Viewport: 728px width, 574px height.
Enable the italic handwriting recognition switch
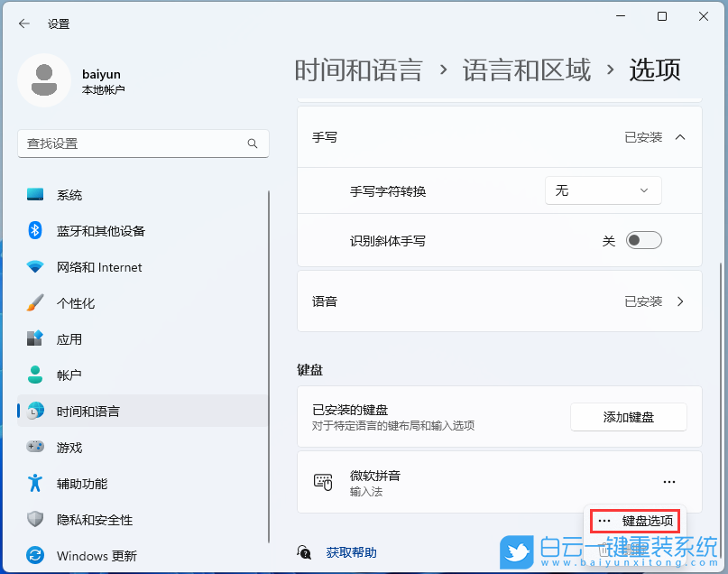[x=643, y=240]
